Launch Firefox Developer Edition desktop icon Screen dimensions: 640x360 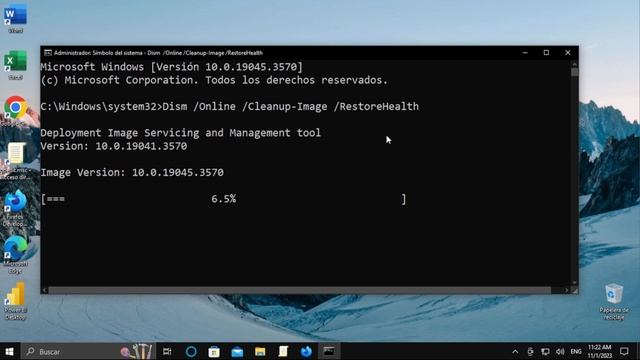click(16, 207)
